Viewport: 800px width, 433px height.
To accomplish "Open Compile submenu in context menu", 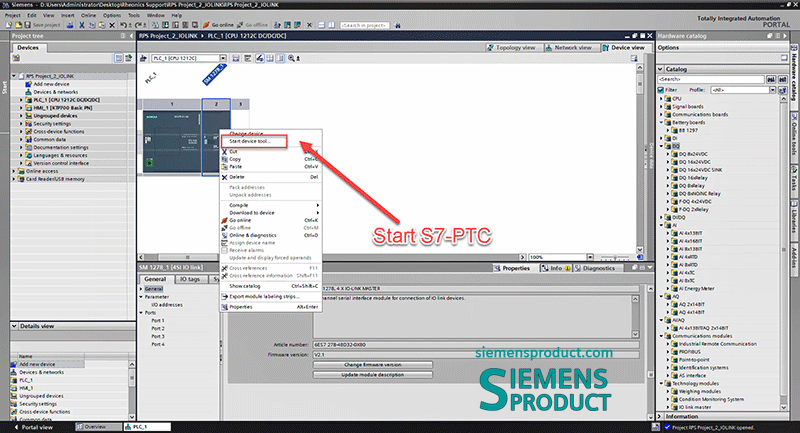I will pyautogui.click(x=270, y=205).
